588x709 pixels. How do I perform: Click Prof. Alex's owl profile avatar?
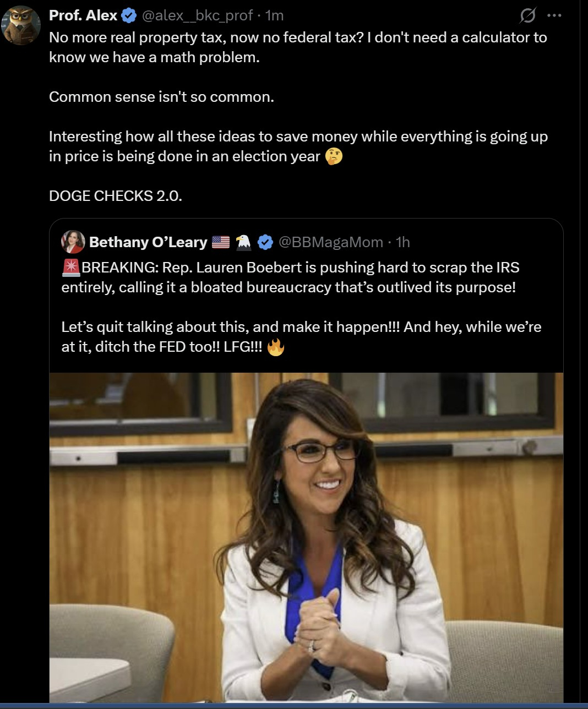21,25
